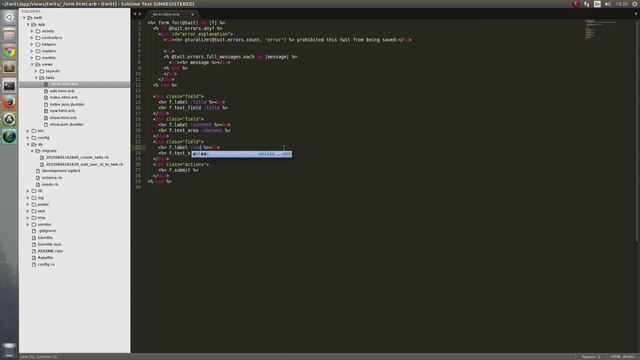Open the Trash at the dock bottom

pyautogui.click(x=9, y=350)
